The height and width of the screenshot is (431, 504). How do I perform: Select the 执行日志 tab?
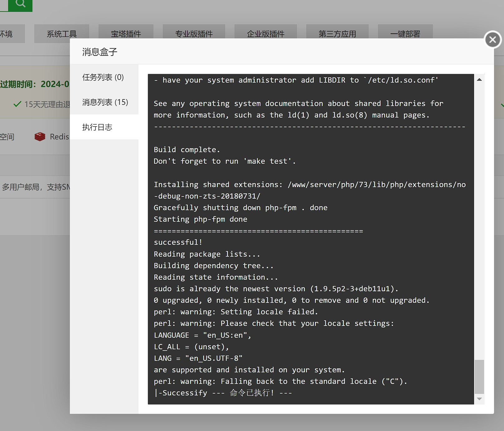tap(104, 127)
